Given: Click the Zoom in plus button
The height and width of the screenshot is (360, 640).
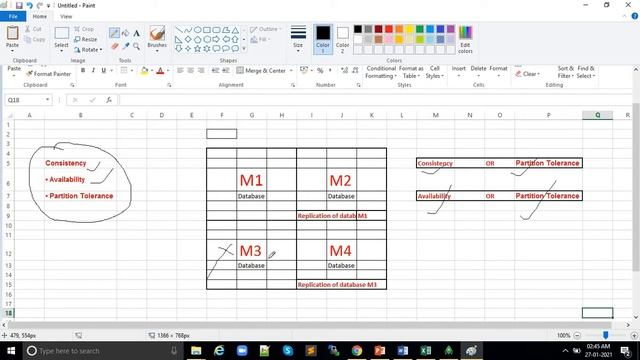Looking at the screenshot, I should (x=634, y=336).
